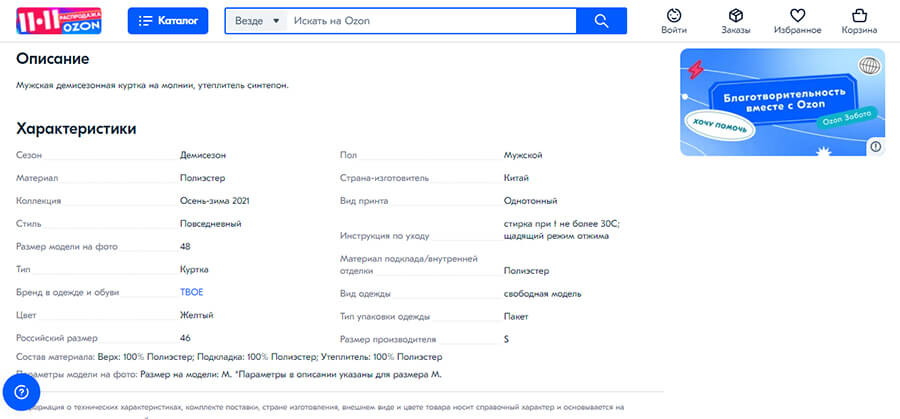Click the Российский размер label
Image resolution: width=900 pixels, height=419 pixels.
pyautogui.click(x=57, y=338)
